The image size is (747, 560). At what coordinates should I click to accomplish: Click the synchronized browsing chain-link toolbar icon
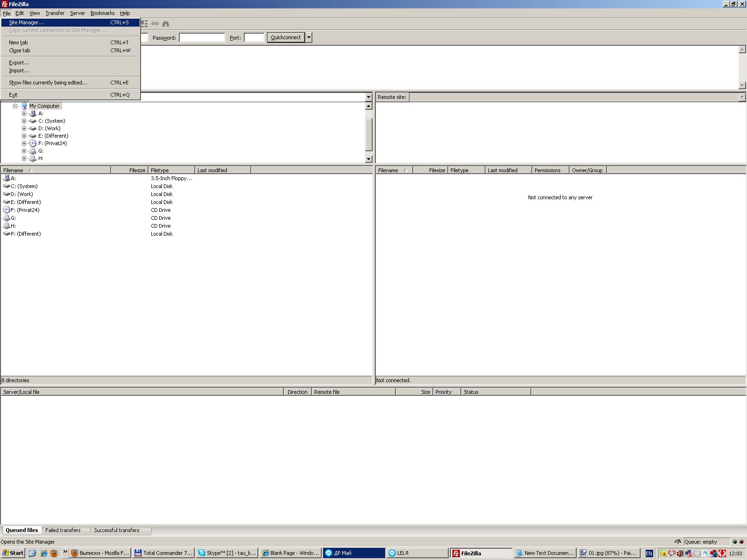pyautogui.click(x=155, y=24)
